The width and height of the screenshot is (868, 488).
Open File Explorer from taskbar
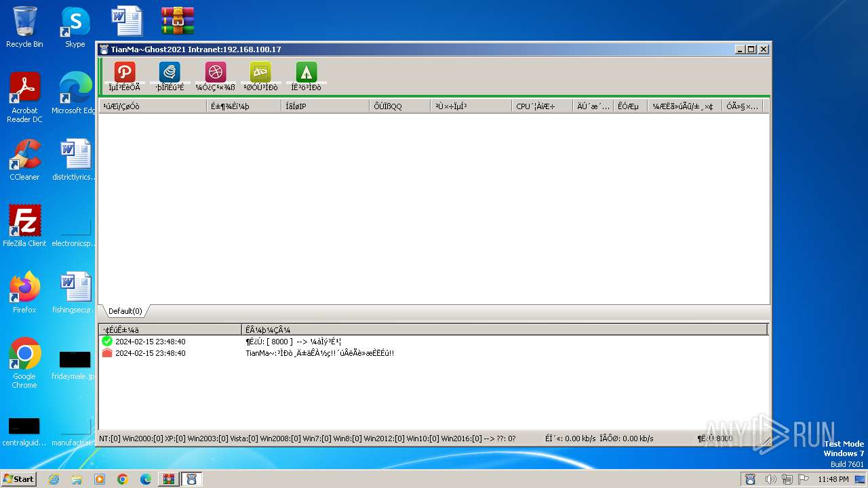(x=77, y=479)
